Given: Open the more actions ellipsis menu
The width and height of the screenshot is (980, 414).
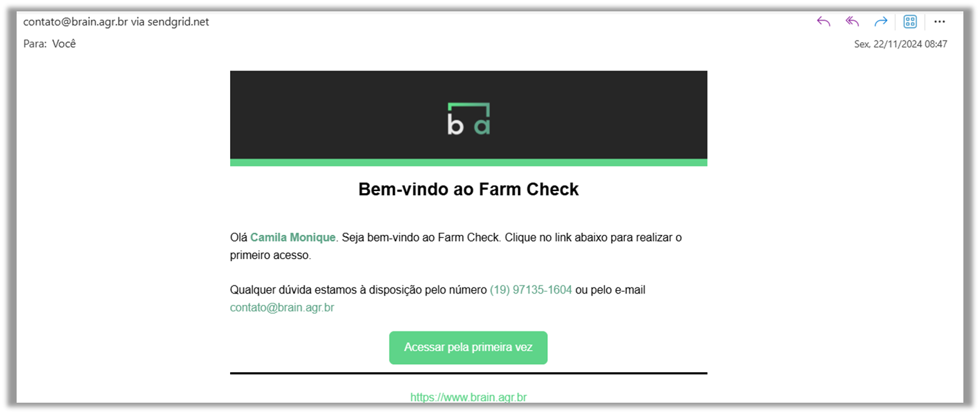Looking at the screenshot, I should [x=939, y=21].
